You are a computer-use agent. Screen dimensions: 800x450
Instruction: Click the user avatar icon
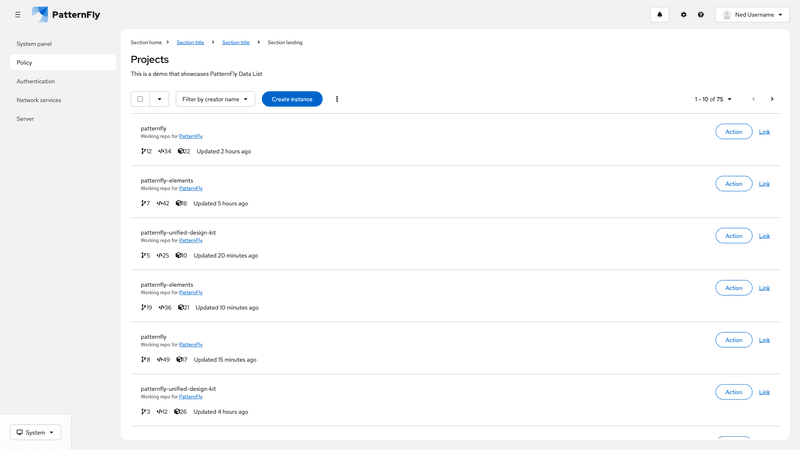[727, 15]
